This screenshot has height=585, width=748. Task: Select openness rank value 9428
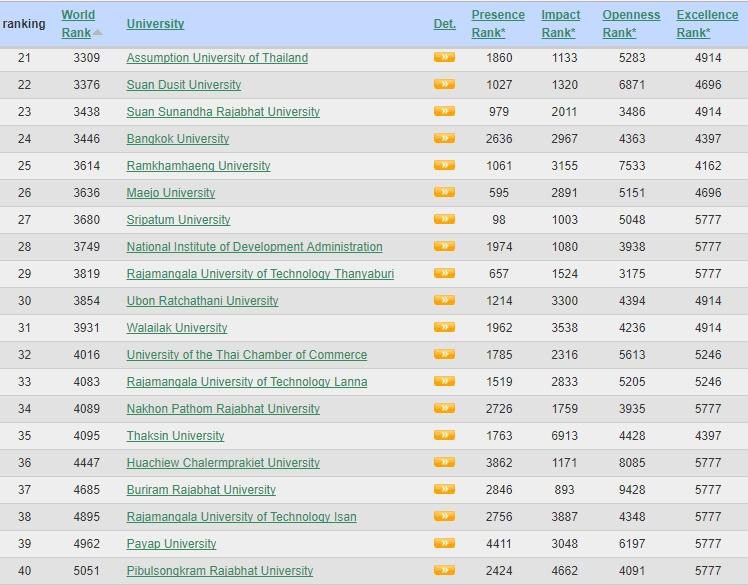(x=632, y=490)
